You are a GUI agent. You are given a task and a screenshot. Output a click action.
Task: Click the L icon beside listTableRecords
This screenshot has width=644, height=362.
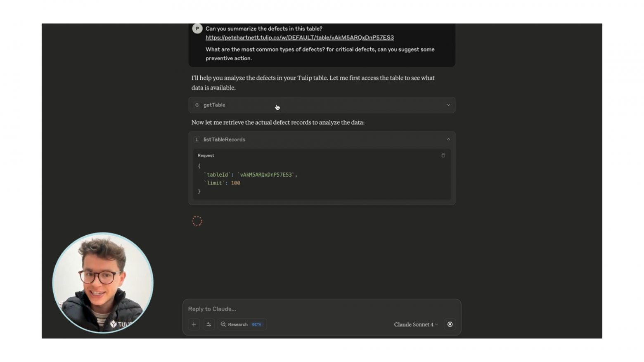197,140
